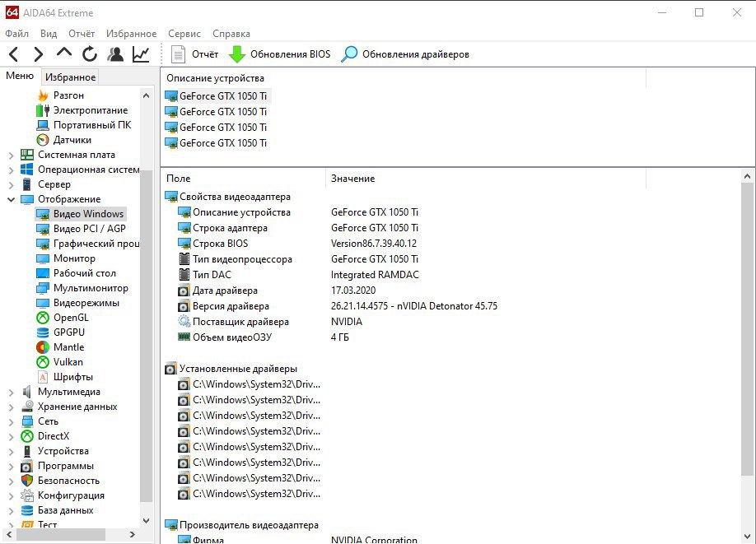Expand the Программы node
The image size is (756, 544).
point(11,467)
